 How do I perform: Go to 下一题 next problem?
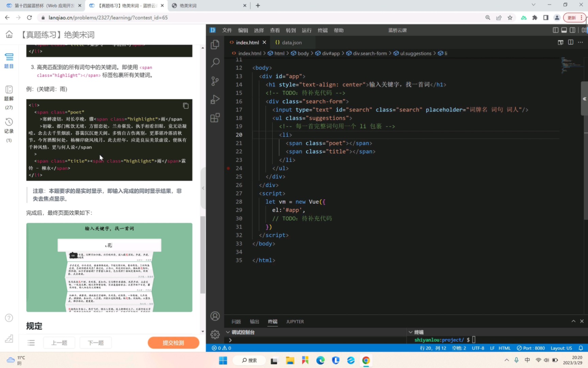96,343
